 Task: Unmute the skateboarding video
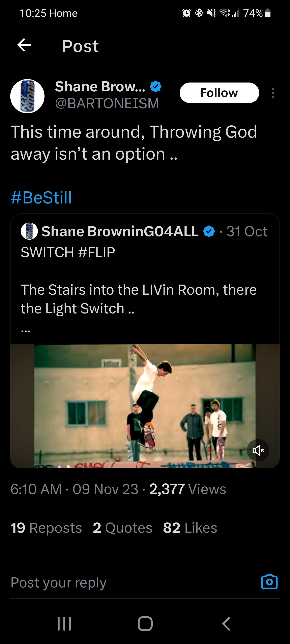(x=258, y=450)
